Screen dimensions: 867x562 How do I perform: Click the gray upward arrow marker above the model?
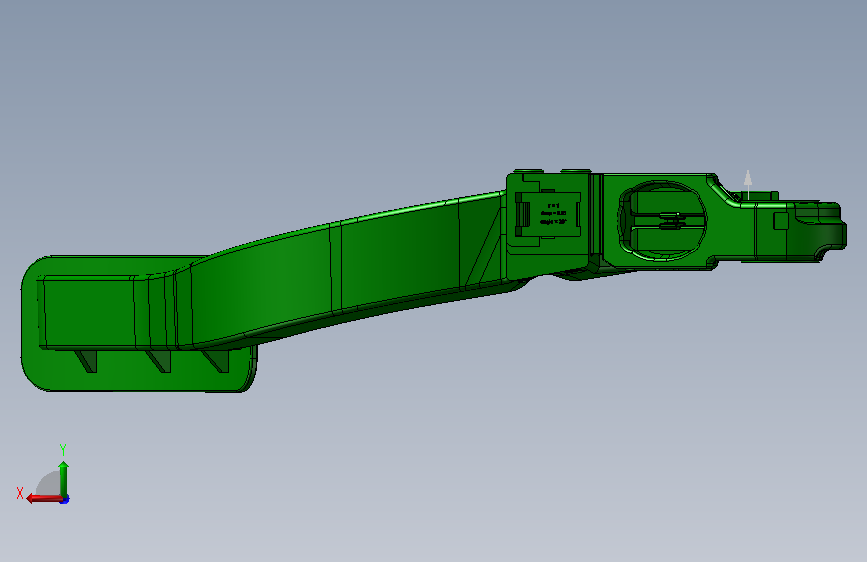(x=748, y=184)
